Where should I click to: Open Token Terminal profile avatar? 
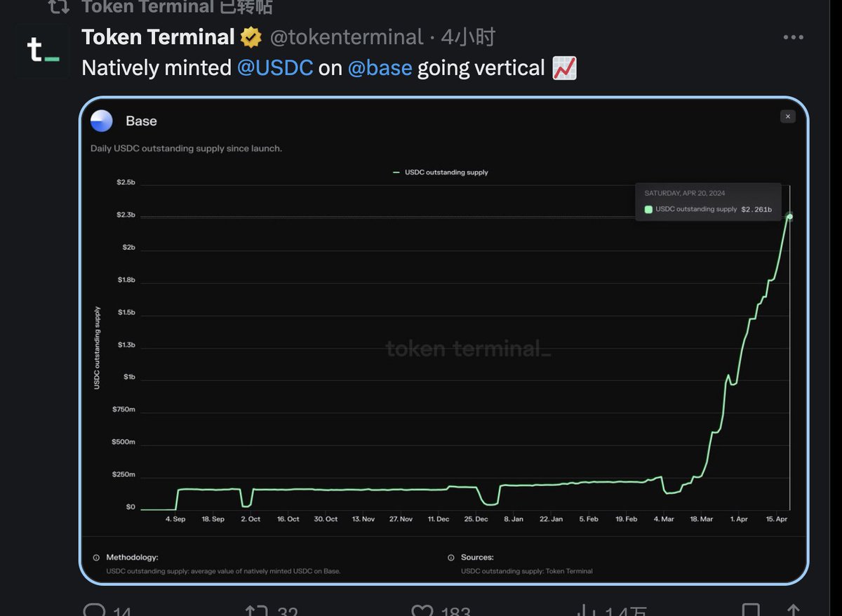pos(42,51)
